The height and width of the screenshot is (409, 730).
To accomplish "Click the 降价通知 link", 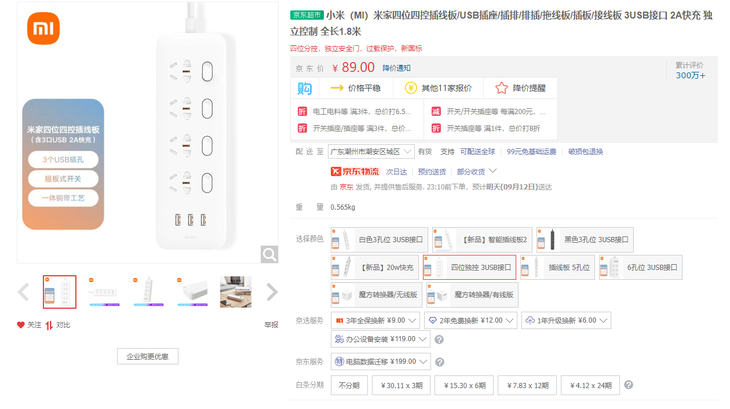I will [x=397, y=68].
